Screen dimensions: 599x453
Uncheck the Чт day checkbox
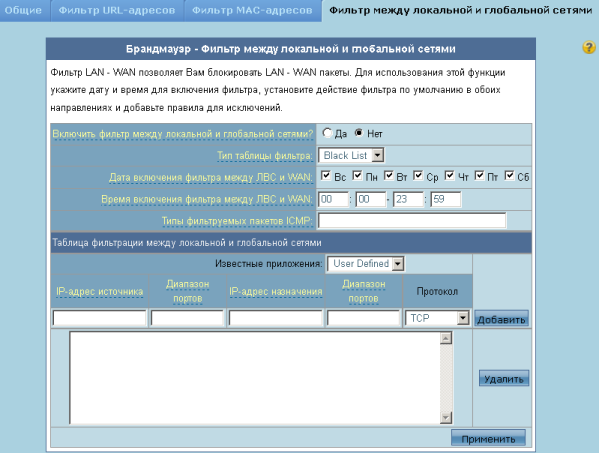pyautogui.click(x=450, y=175)
